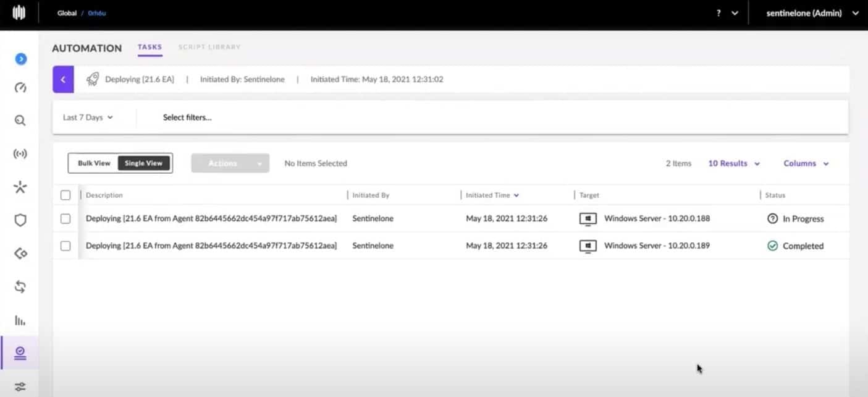Image resolution: width=868 pixels, height=397 pixels.
Task: Click initiated time in the In Progress row
Action: coord(507,218)
